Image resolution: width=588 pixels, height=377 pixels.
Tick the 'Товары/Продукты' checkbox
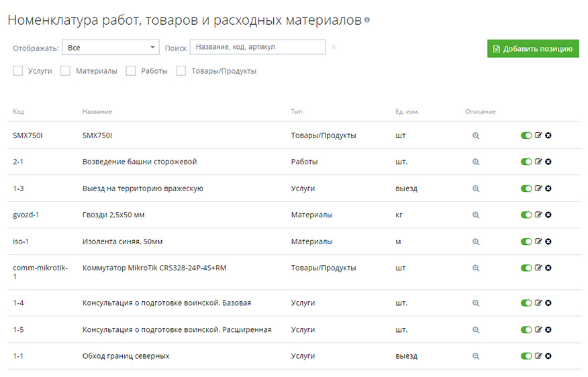[x=181, y=71]
